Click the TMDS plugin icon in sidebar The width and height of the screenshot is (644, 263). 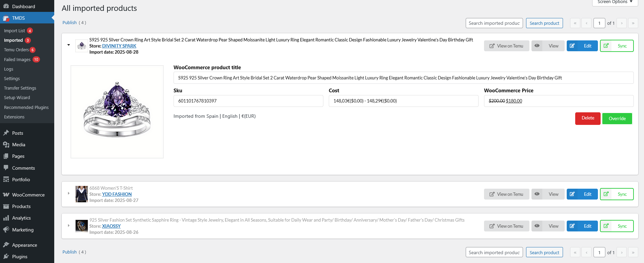pyautogui.click(x=6, y=18)
